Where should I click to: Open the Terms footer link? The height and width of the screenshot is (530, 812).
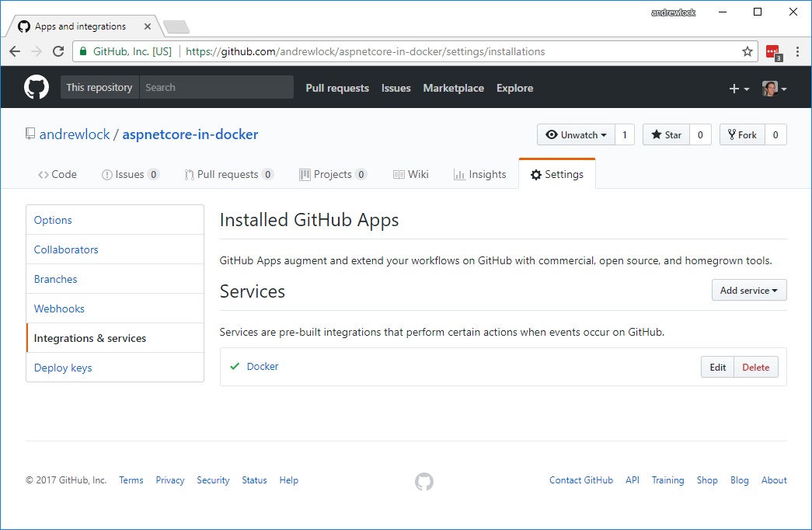tap(131, 480)
